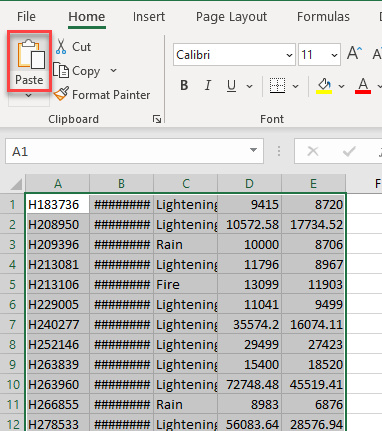Select cell containing H208950
Image resolution: width=382 pixels, height=431 pixels.
[x=58, y=224]
